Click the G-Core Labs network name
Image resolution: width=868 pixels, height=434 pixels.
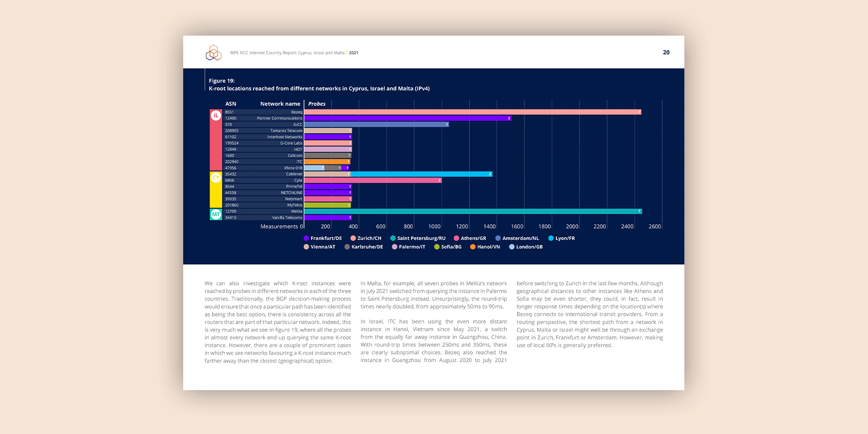coord(291,143)
